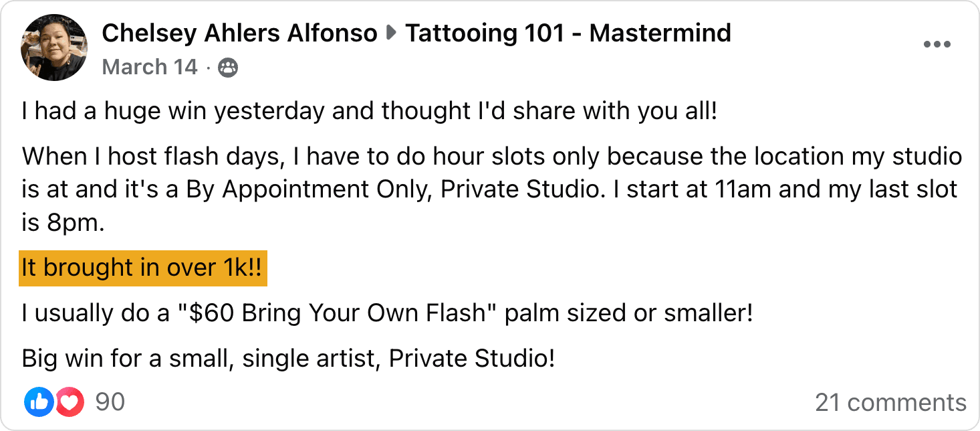The height and width of the screenshot is (431, 980).
Task: Go to Tattooing 101 - Mastermind group
Action: (568, 33)
